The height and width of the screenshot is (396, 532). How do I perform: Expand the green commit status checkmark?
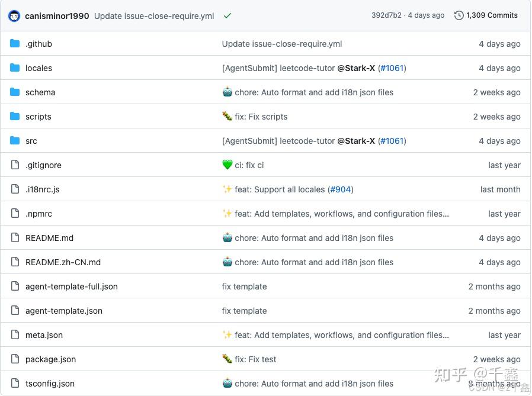tap(227, 16)
